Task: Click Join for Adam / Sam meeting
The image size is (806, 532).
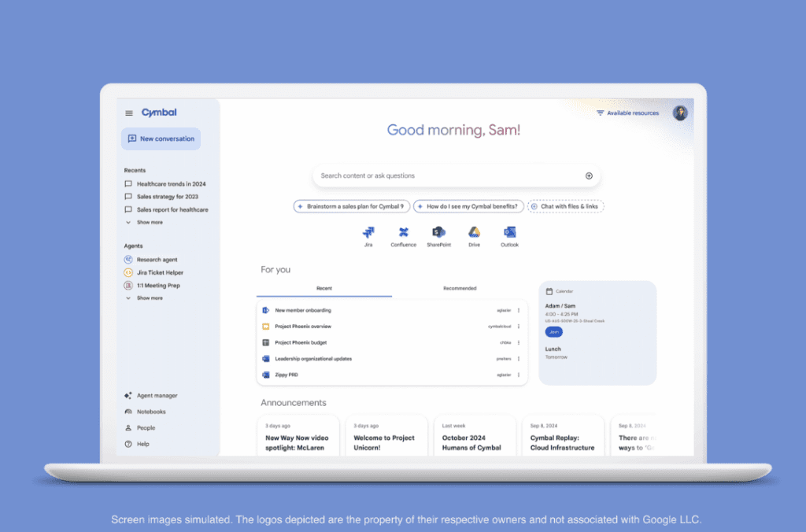Action: (x=554, y=332)
